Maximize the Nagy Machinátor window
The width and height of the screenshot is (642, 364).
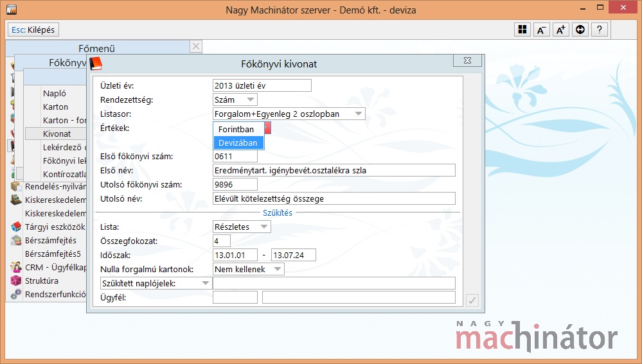click(x=600, y=7)
